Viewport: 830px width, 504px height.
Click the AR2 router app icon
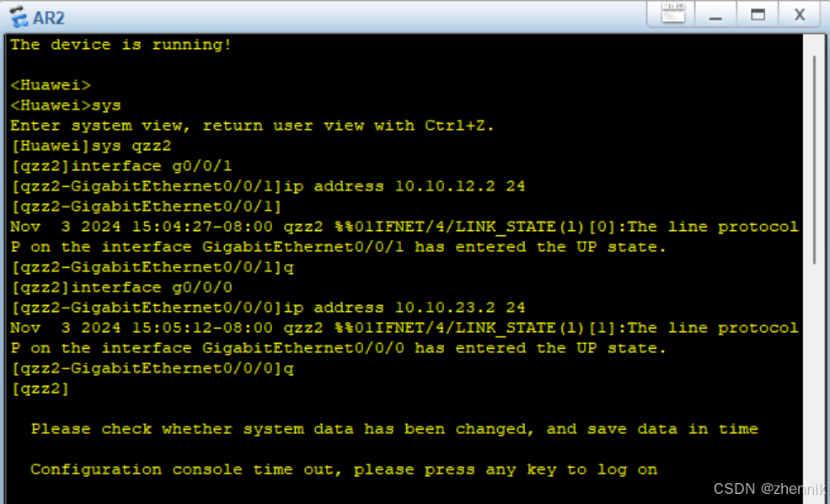(x=19, y=16)
